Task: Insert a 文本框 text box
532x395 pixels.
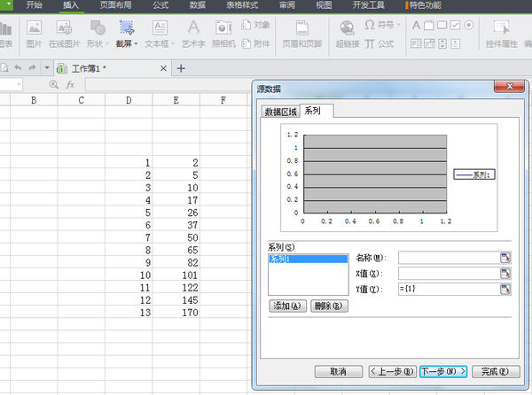Action: click(159, 33)
